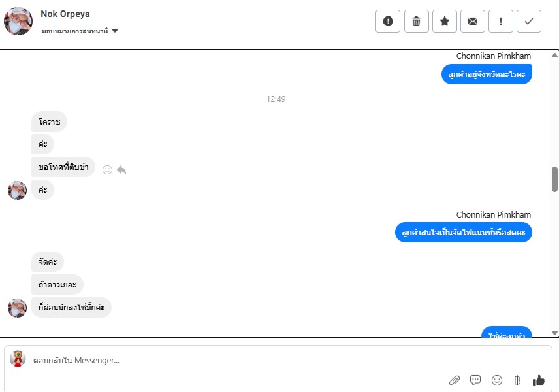The height and width of the screenshot is (392, 559).
Task: Open Nok Orpeya's profile name
Action: (65, 14)
